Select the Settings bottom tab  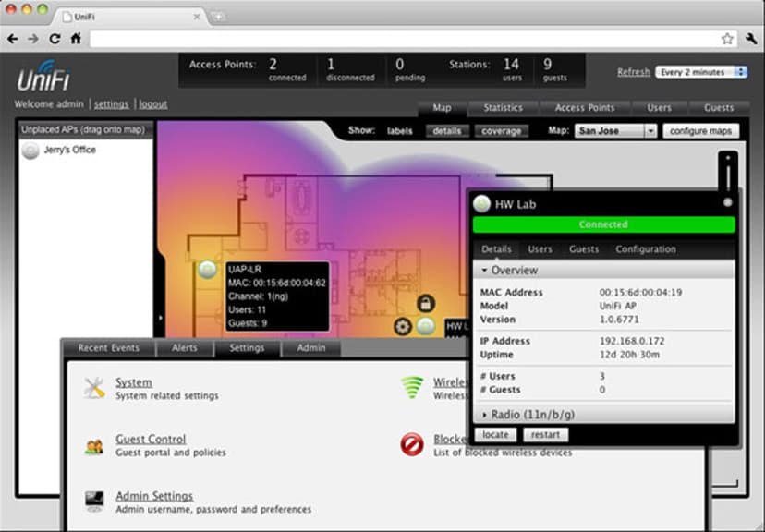[247, 347]
